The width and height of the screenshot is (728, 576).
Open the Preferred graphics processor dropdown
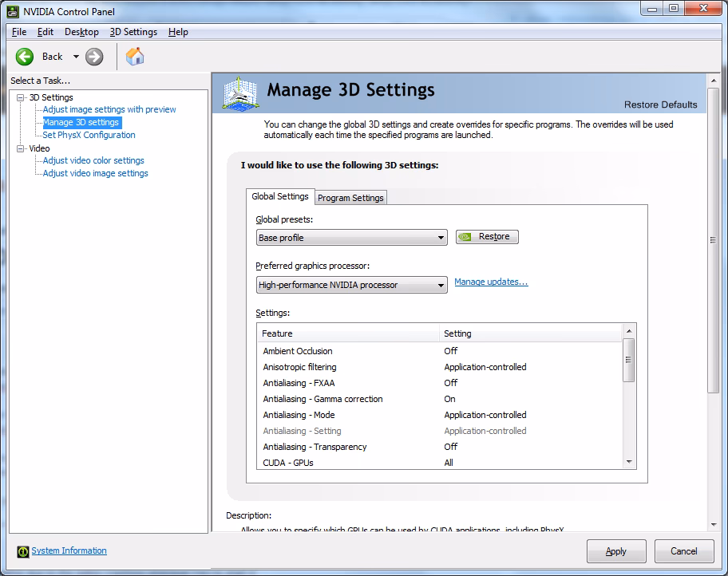[x=351, y=285]
